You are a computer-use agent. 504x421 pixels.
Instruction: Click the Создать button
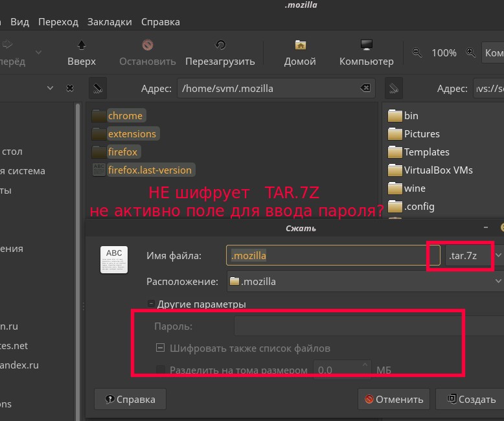[x=470, y=400]
